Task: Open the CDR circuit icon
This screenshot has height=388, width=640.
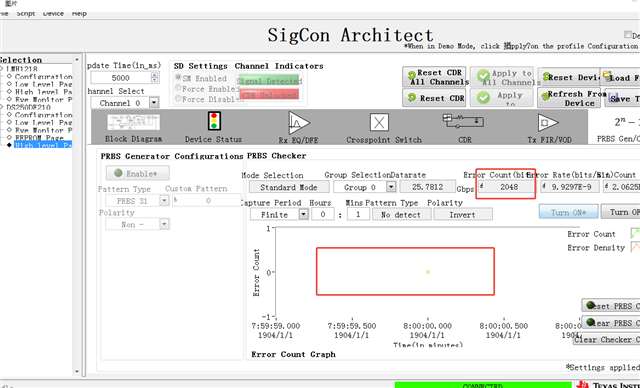Action: click(x=463, y=122)
